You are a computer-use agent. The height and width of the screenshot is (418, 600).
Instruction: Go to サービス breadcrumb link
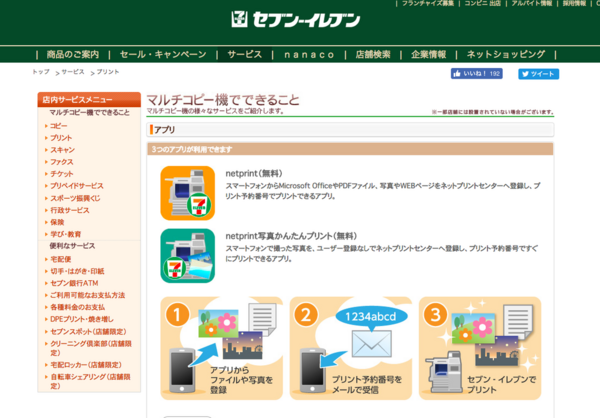click(x=73, y=72)
